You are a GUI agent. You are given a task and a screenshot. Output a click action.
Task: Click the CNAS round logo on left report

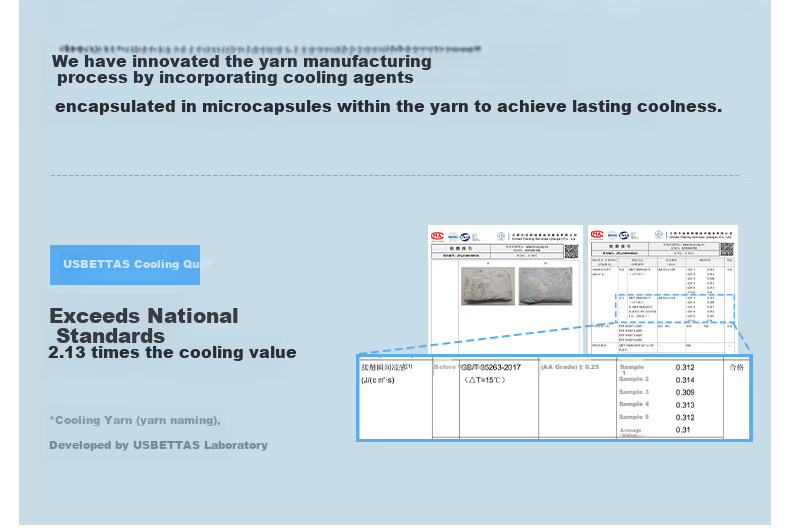[465, 236]
